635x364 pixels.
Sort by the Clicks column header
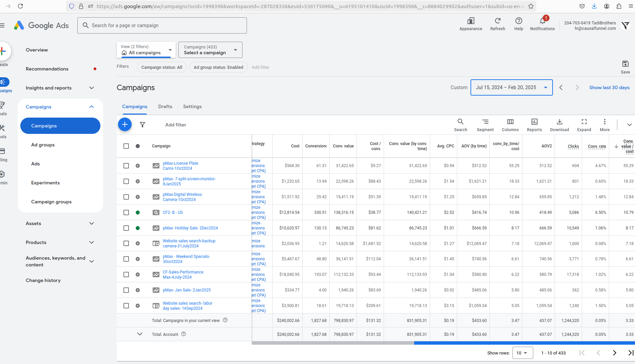573,146
